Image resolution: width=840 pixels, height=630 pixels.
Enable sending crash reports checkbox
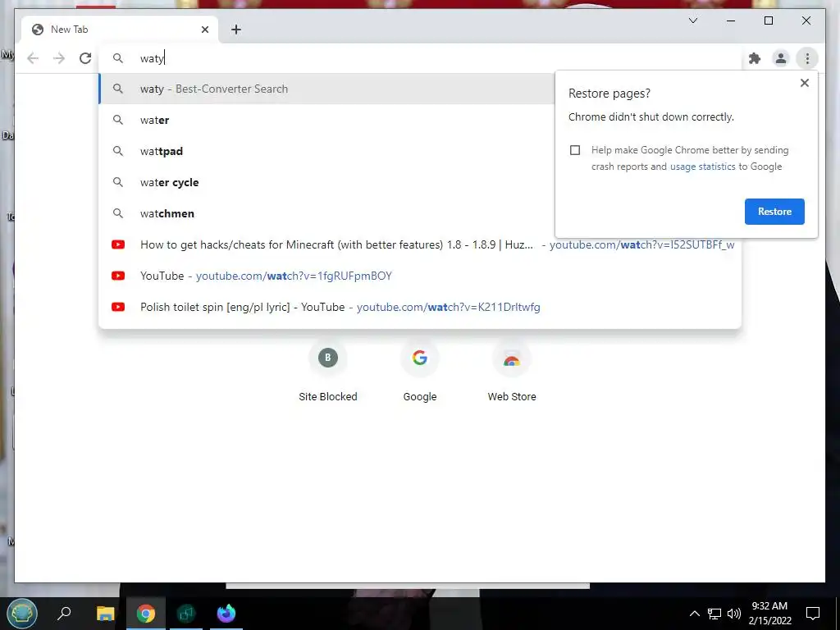coord(575,150)
